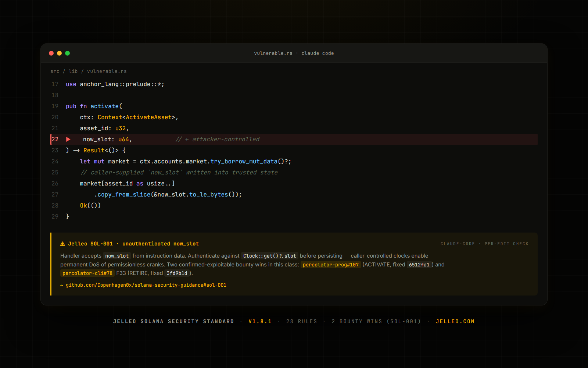
Task: Click the '28 RULES' footer text
Action: [302, 321]
